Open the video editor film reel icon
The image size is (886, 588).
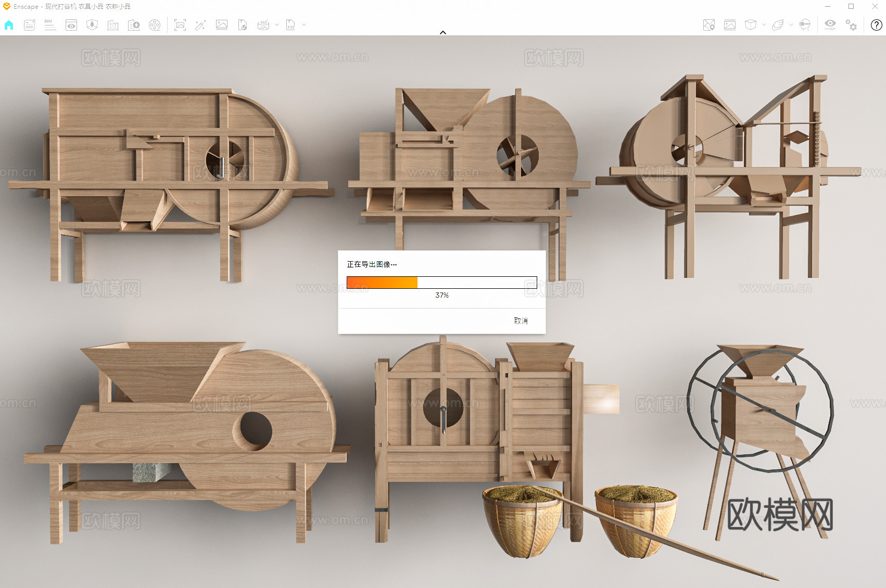point(155,25)
